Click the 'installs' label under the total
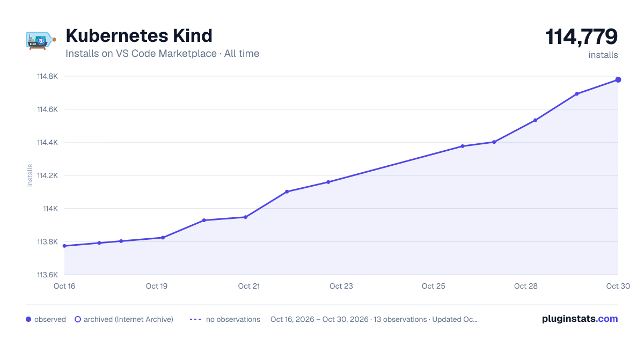The image size is (644, 338). pyautogui.click(x=603, y=55)
